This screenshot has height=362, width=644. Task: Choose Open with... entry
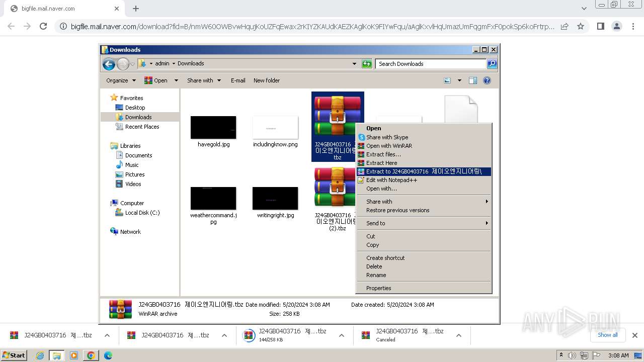pos(424,189)
